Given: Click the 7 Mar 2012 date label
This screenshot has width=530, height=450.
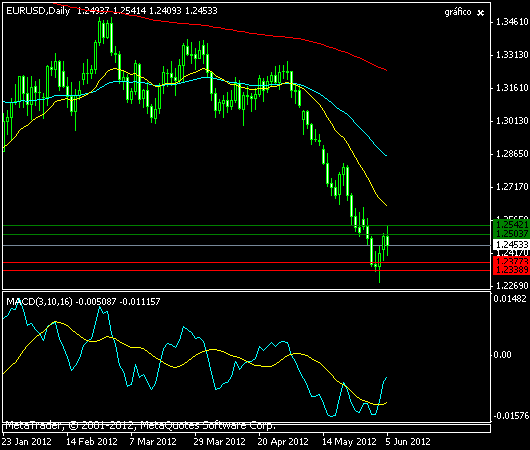Looking at the screenshot, I should (x=153, y=442).
